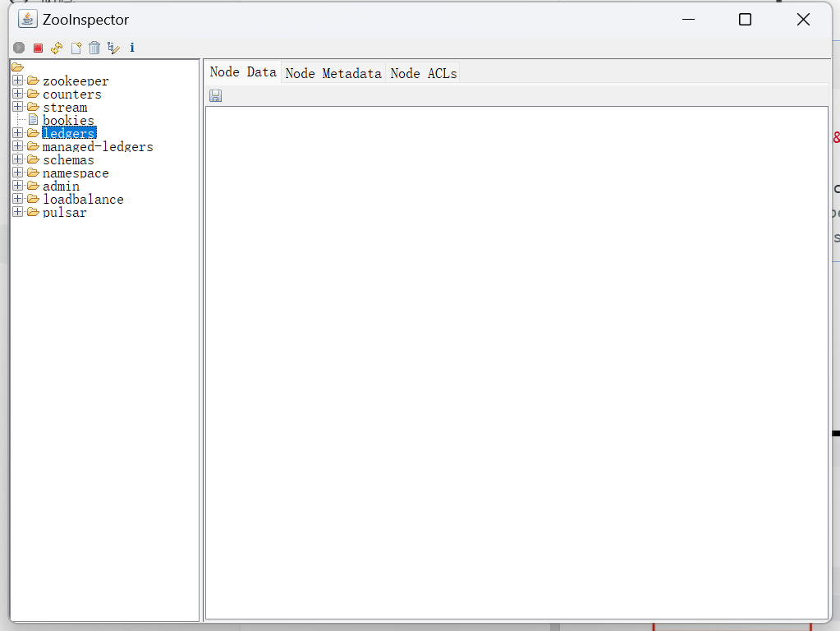The width and height of the screenshot is (840, 631).
Task: Click the Save node data disk icon
Action: point(216,95)
